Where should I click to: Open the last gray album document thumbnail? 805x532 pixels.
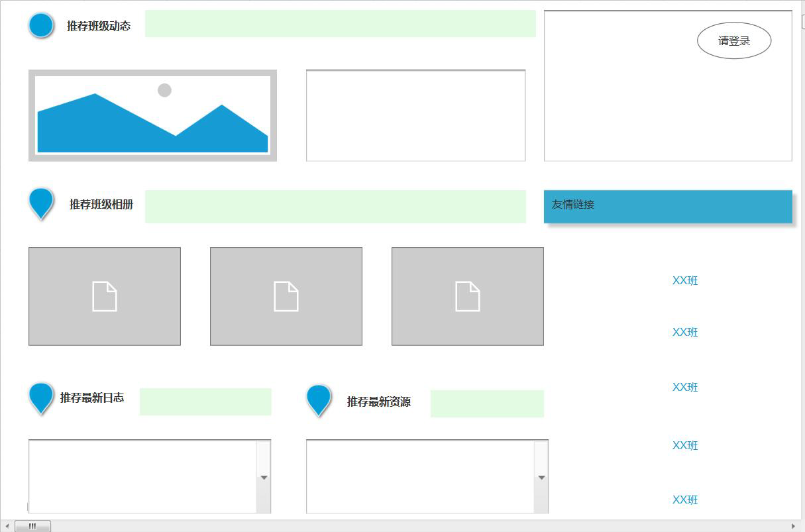(468, 296)
